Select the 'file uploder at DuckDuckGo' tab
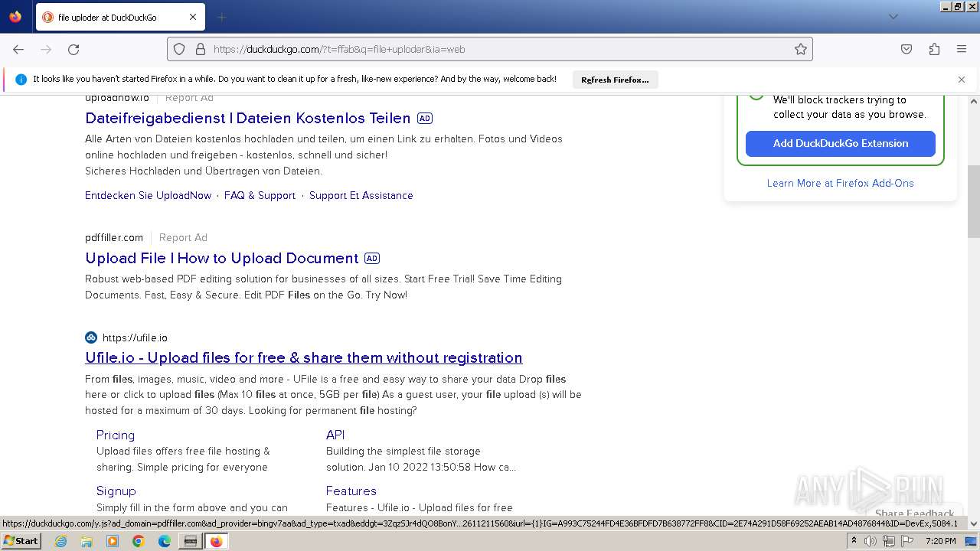The height and width of the screenshot is (551, 980). (x=120, y=17)
